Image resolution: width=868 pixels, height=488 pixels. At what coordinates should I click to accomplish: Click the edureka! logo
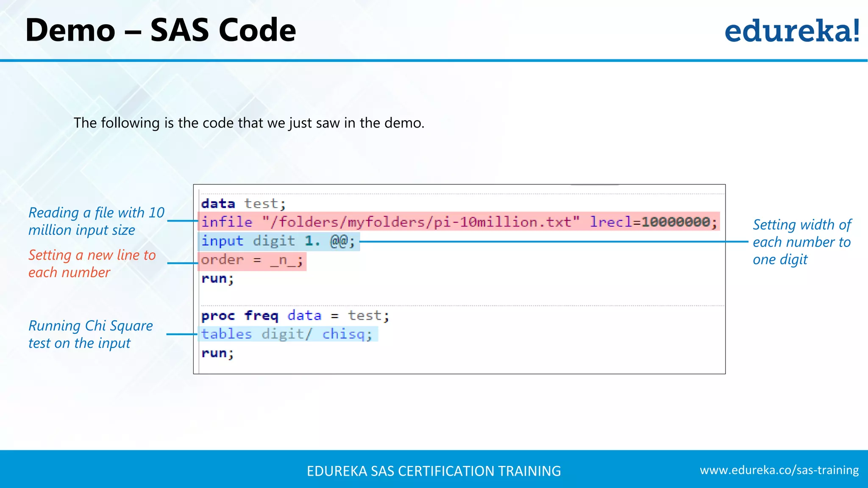pyautogui.click(x=792, y=30)
